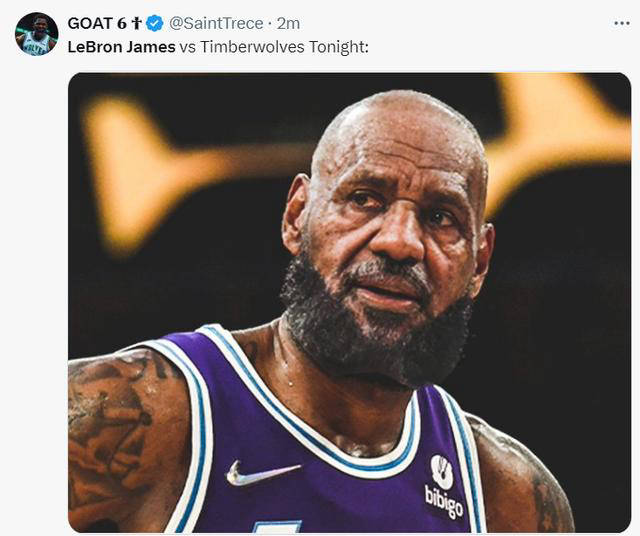Open the attached tweet photo
Image resolution: width=640 pixels, height=536 pixels.
pos(349,300)
